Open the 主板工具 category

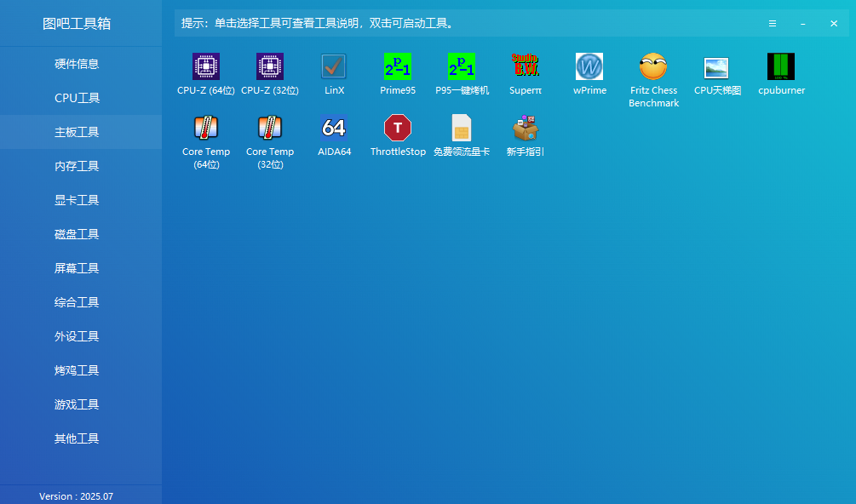click(x=81, y=132)
